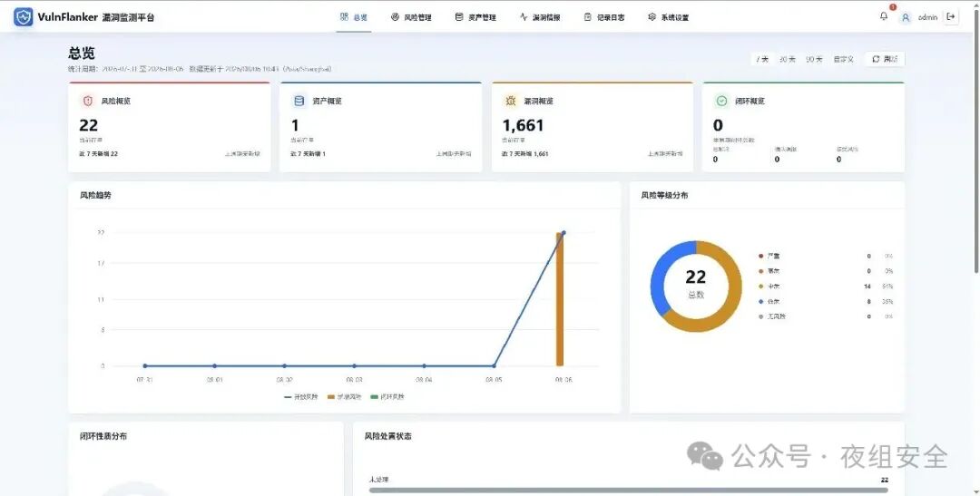The height and width of the screenshot is (496, 980).
Task: Toggle the blue line series in chart legend
Action: [x=301, y=396]
